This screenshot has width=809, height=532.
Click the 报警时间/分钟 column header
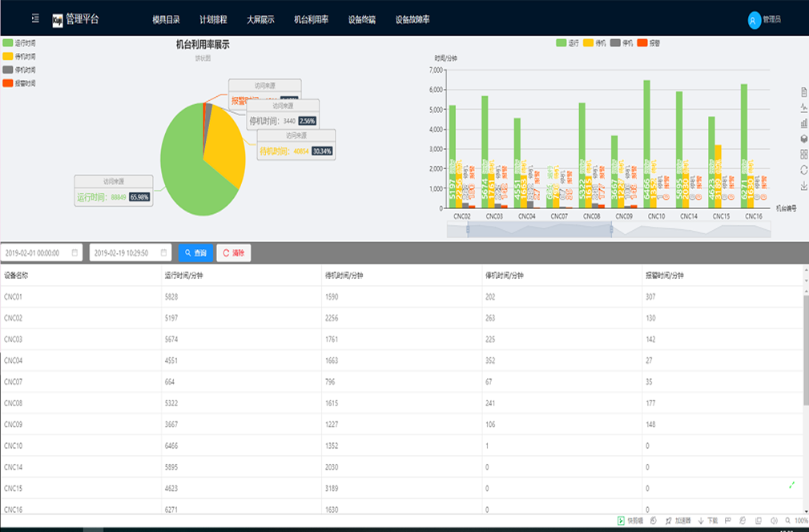pos(665,276)
